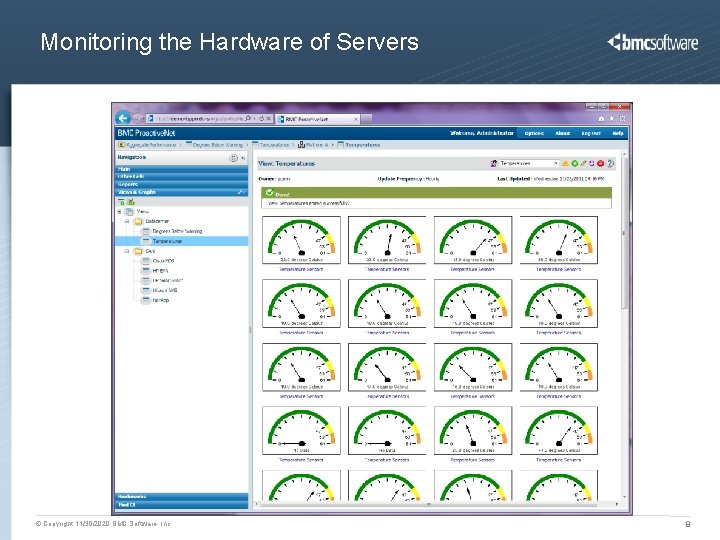Open Help in the header bar
Image resolution: width=720 pixels, height=540 pixels.
(x=618, y=133)
